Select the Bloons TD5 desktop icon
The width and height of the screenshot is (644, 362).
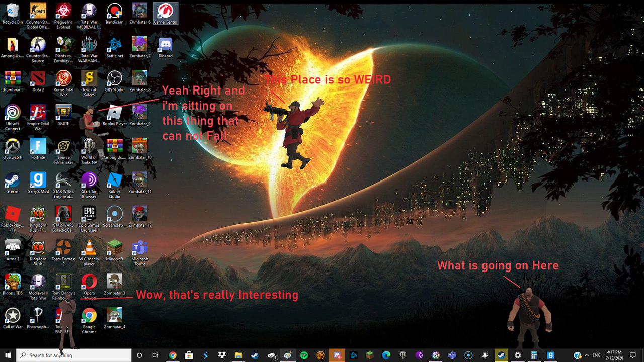coord(13,284)
